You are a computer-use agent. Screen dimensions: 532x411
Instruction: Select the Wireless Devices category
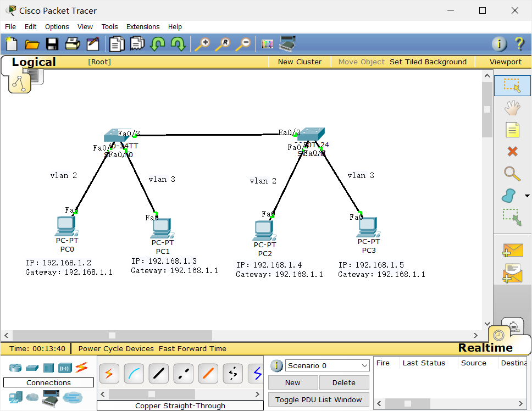[65, 368]
